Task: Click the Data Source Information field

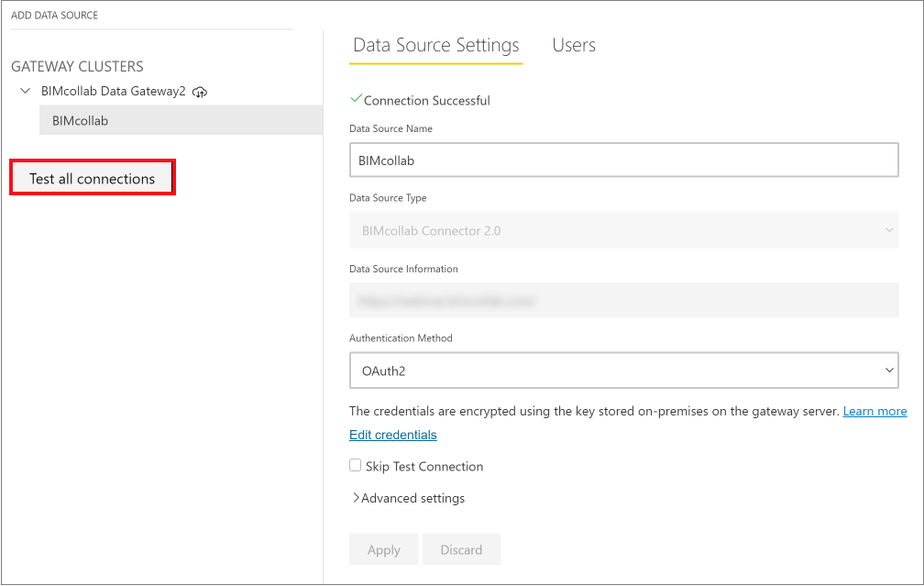Action: point(624,301)
